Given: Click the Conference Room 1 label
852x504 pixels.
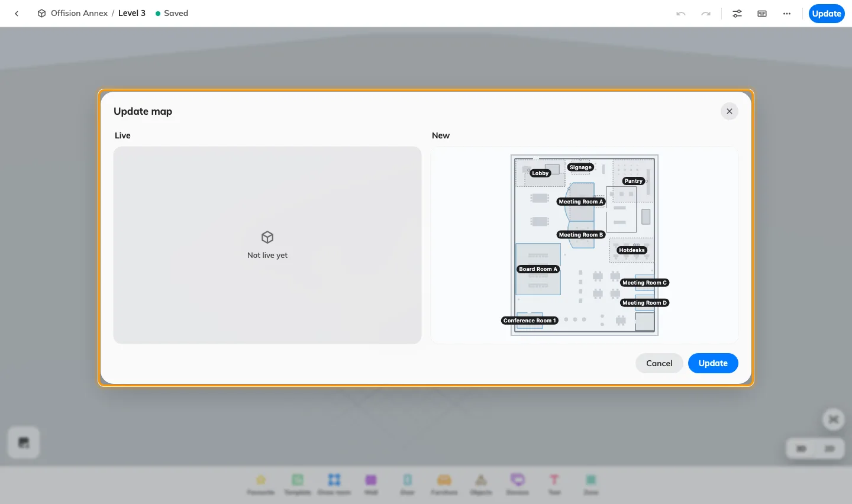Looking at the screenshot, I should [x=530, y=321].
